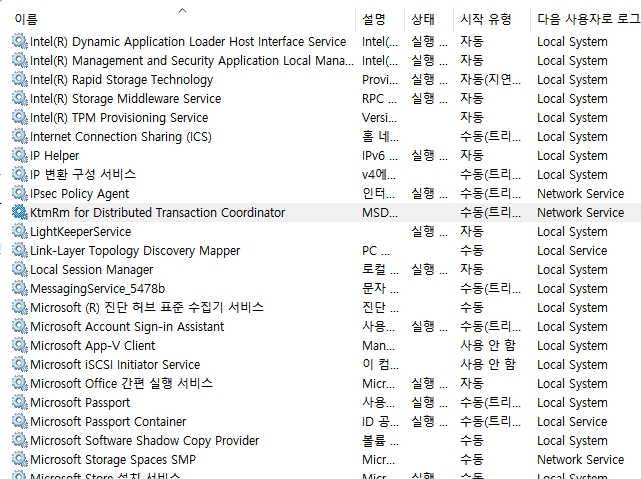Click the gear icon for Microsoft Office 간편 실행 서비스

(x=20, y=383)
